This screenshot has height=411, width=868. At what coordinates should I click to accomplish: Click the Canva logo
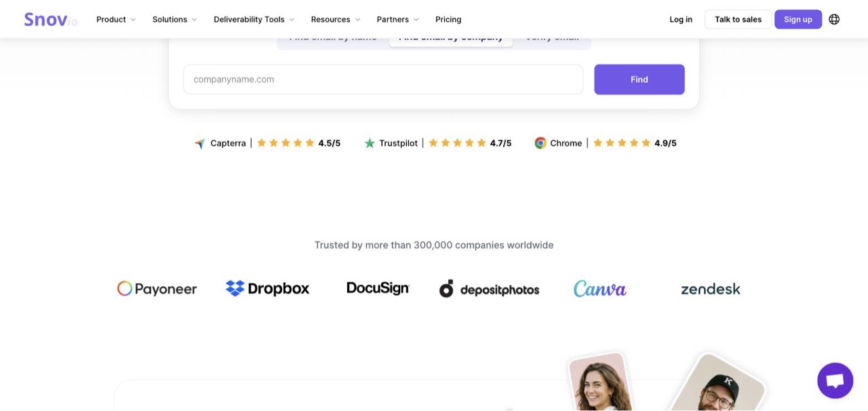[x=599, y=289]
